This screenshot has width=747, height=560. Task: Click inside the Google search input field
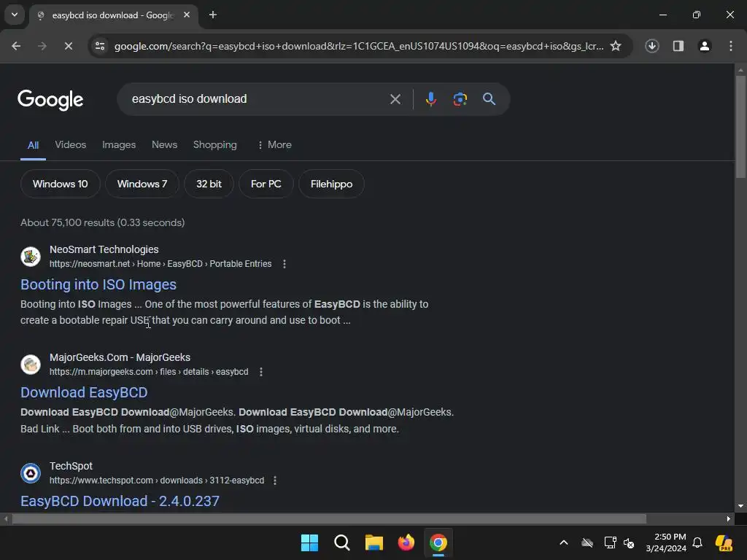[258, 99]
